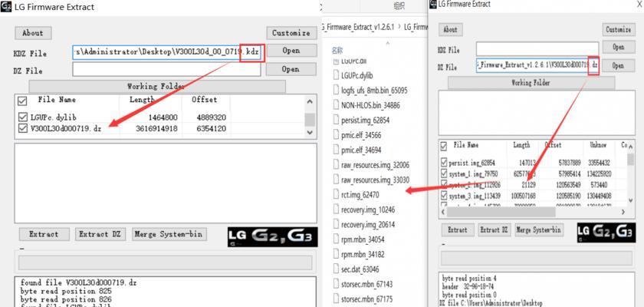644x307 pixels.
Task: Select the recovery.img_10246 file icon
Action: (x=336, y=210)
